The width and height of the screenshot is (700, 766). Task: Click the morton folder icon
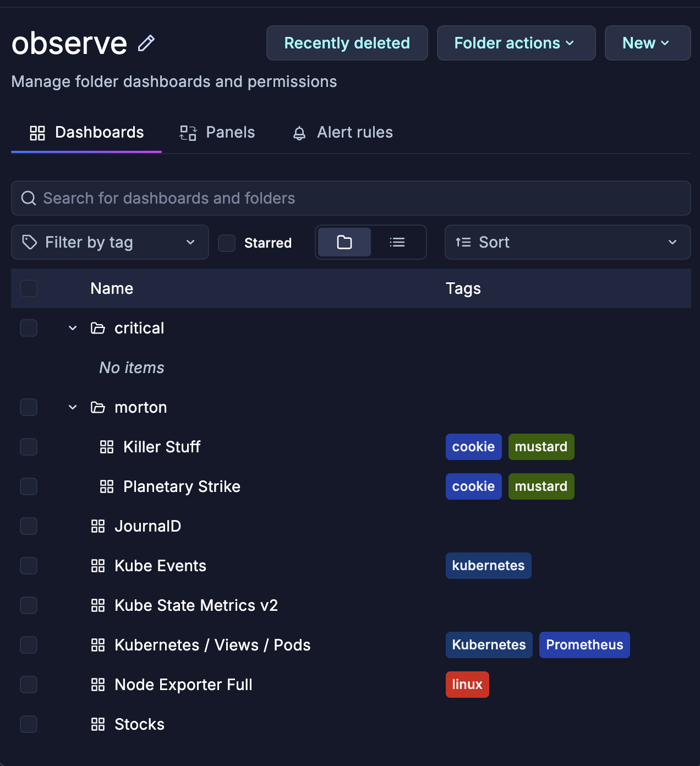[x=98, y=407]
